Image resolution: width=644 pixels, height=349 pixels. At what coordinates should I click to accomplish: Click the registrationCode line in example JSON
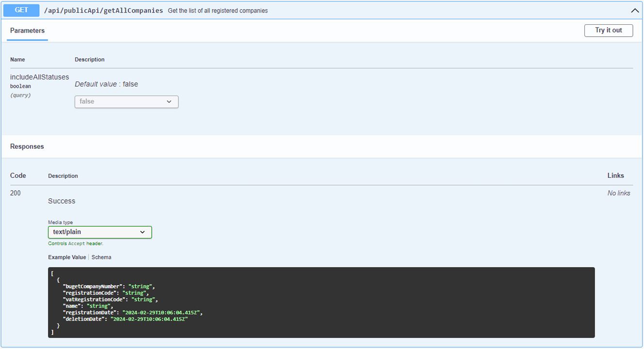coord(106,293)
